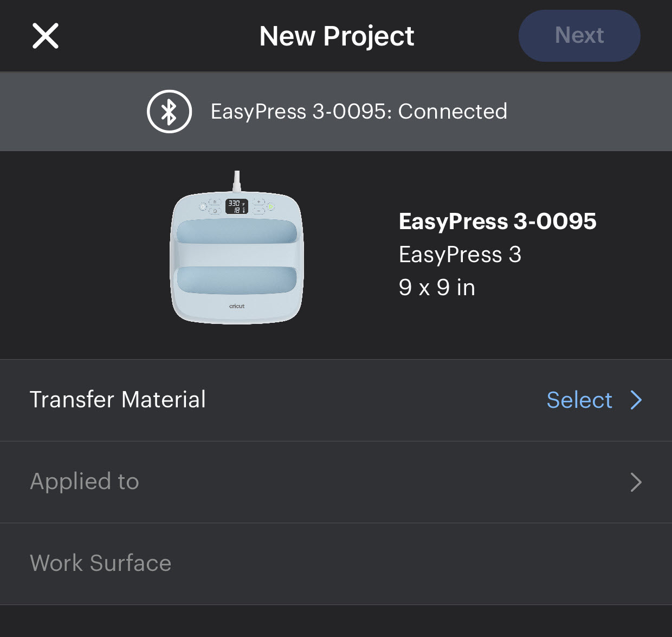The width and height of the screenshot is (672, 637).
Task: Click the upper blue handle pad of press
Action: tap(237, 231)
